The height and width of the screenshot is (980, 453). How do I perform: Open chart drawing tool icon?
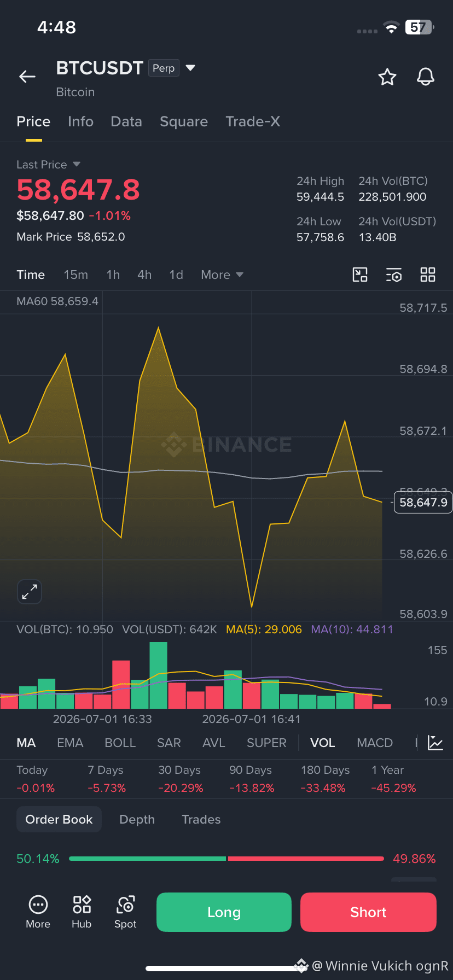[x=360, y=275]
